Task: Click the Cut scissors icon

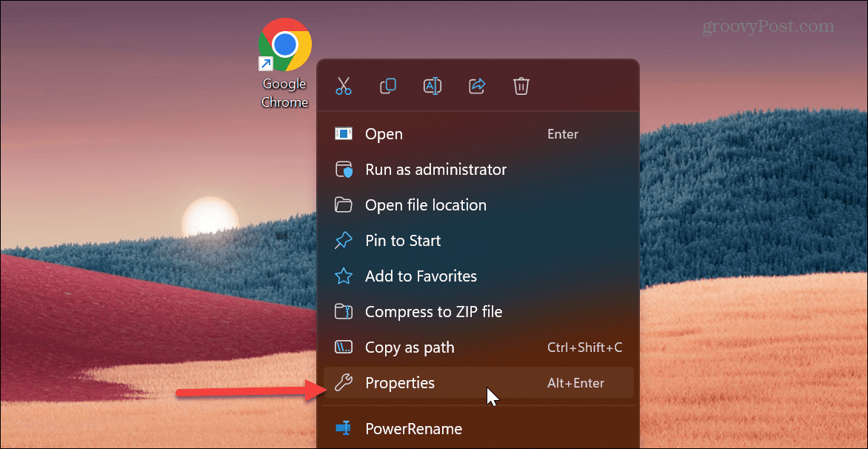Action: 343,86
